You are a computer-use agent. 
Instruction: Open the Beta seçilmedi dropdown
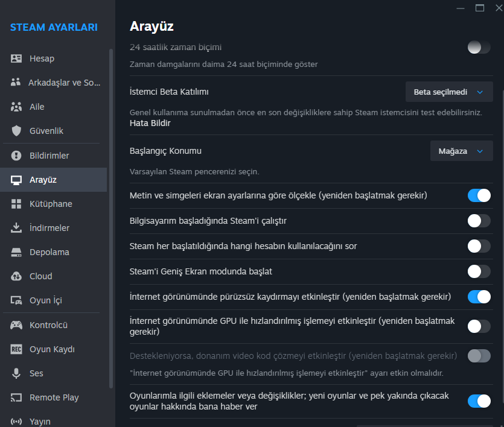coord(449,92)
